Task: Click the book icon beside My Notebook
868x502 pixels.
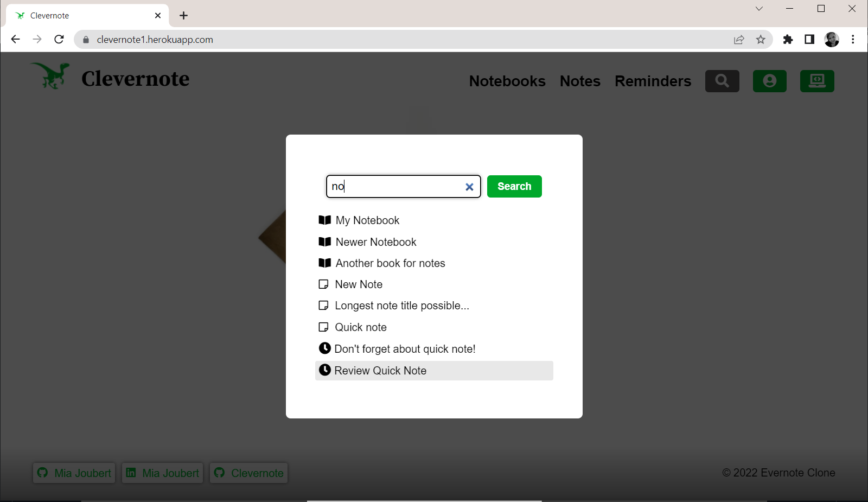Action: [x=325, y=220]
